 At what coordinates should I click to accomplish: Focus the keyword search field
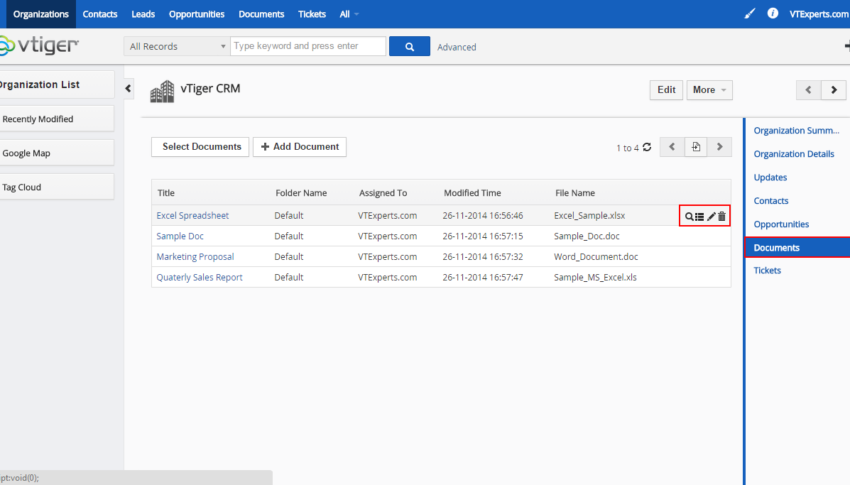(x=308, y=46)
